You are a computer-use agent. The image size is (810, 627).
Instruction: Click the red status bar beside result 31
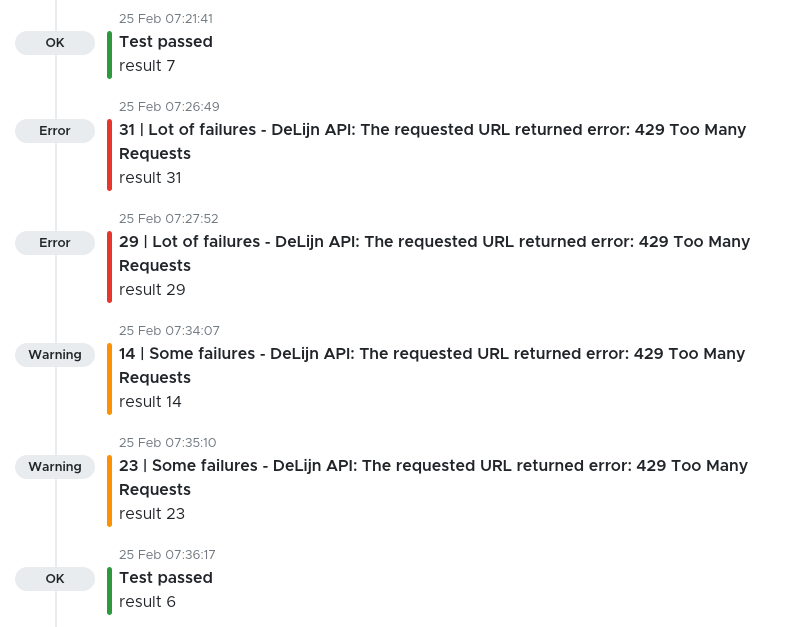(x=108, y=154)
